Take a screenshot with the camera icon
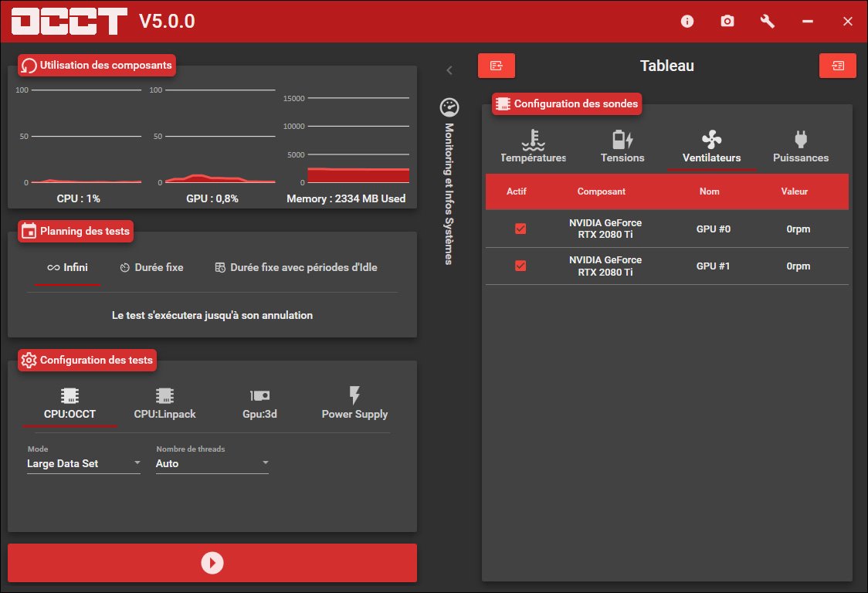Viewport: 868px width, 593px height. pyautogui.click(x=727, y=22)
